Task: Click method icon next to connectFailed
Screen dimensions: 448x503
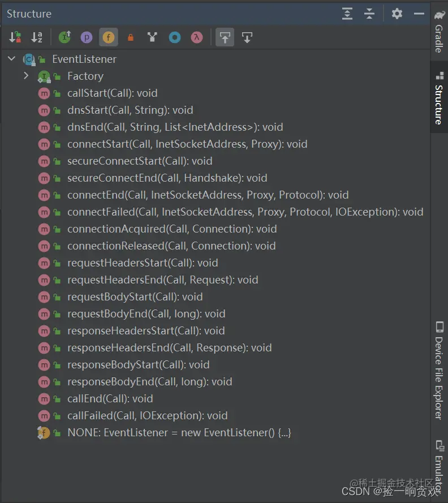Action: pyautogui.click(x=44, y=212)
